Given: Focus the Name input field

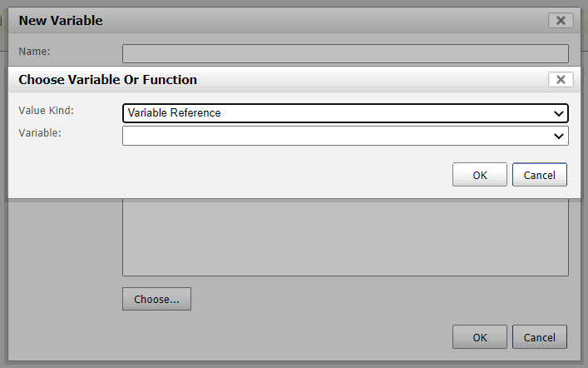Looking at the screenshot, I should tap(344, 54).
